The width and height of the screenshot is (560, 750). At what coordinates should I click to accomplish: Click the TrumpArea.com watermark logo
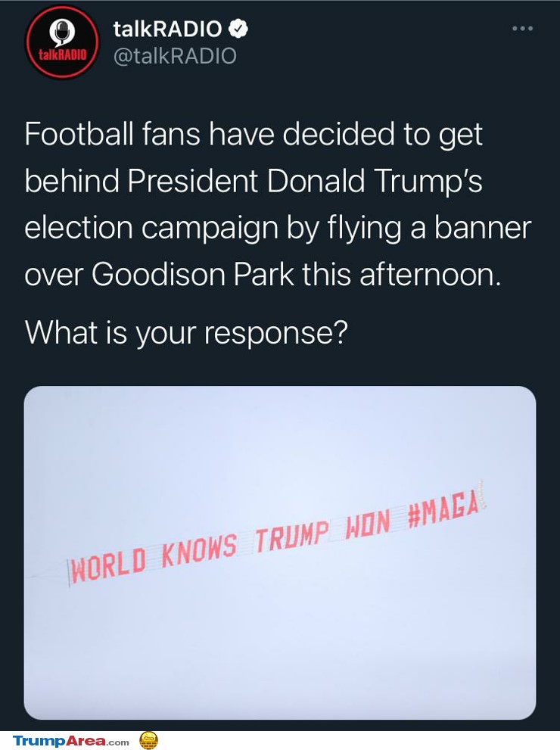pyautogui.click(x=71, y=741)
